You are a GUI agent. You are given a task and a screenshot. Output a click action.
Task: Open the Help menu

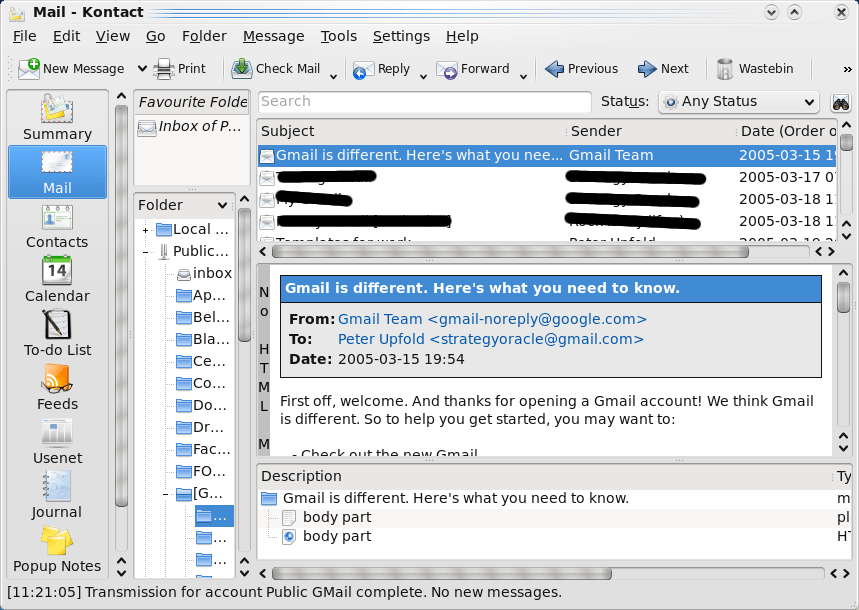[462, 36]
